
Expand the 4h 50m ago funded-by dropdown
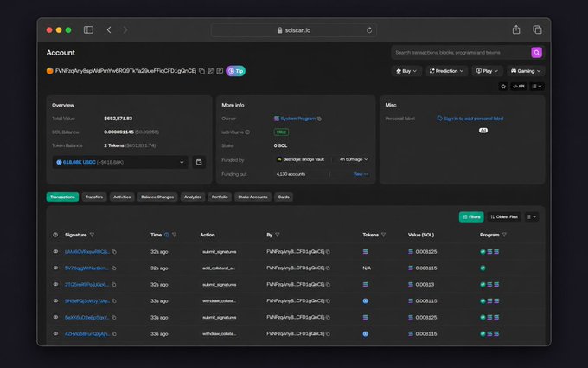[354, 159]
